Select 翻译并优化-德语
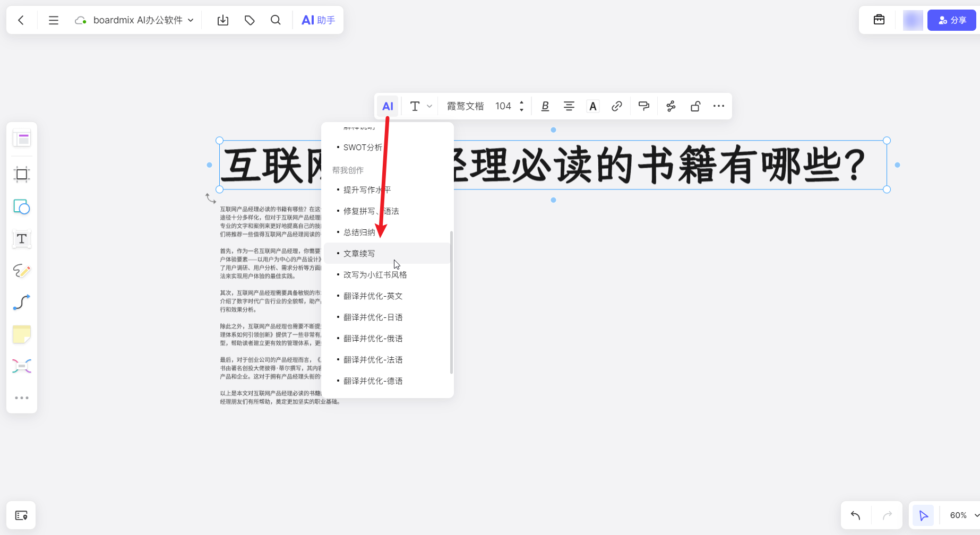This screenshot has height=535, width=980. [x=388, y=381]
